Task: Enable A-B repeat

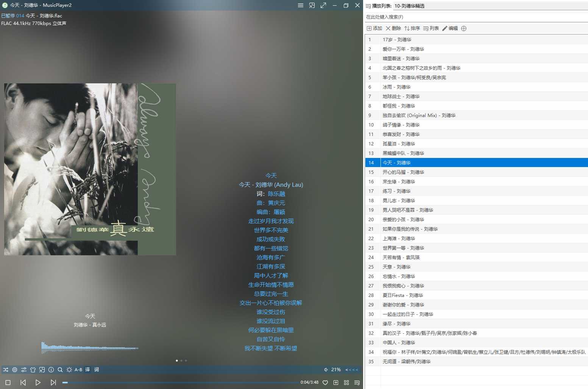Action: pos(78,370)
